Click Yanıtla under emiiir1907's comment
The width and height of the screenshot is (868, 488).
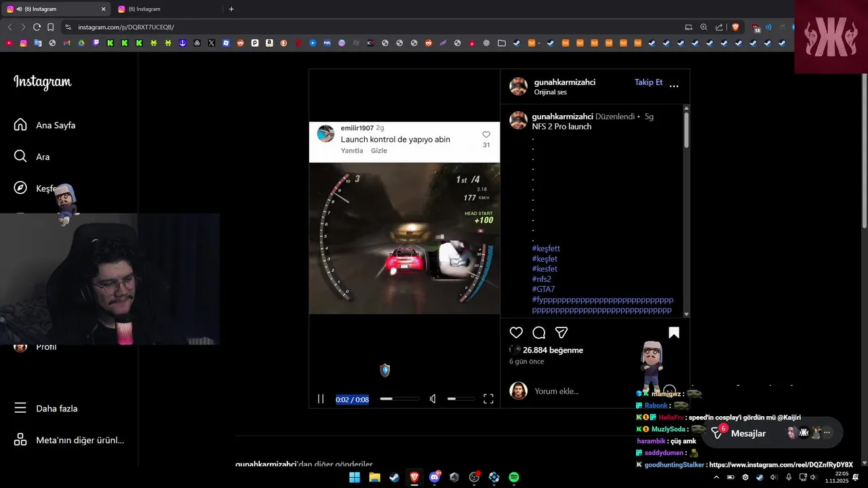[352, 150]
